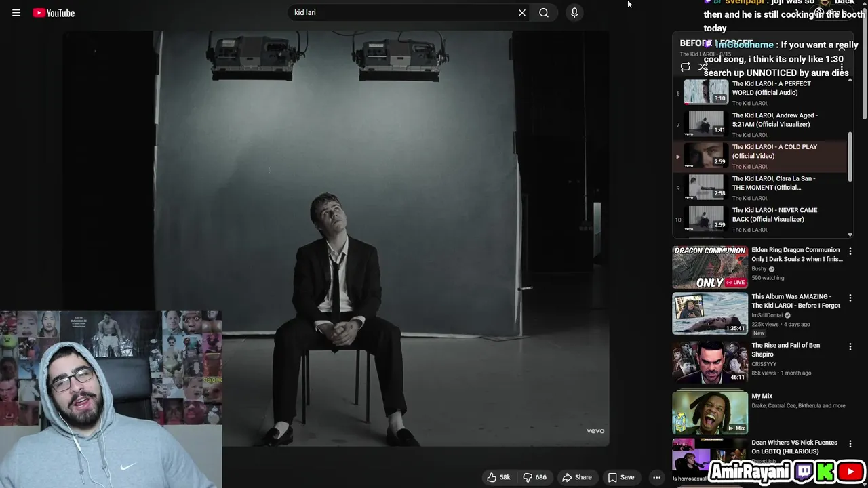Screen dimensions: 868x488
Task: Play 5:21AM Official Visualizer playlist item
Action: click(x=760, y=124)
